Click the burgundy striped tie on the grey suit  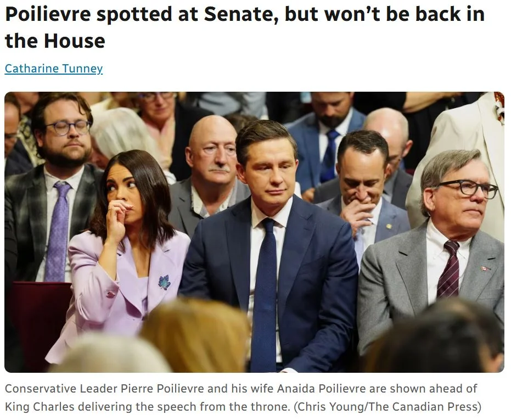click(x=448, y=270)
